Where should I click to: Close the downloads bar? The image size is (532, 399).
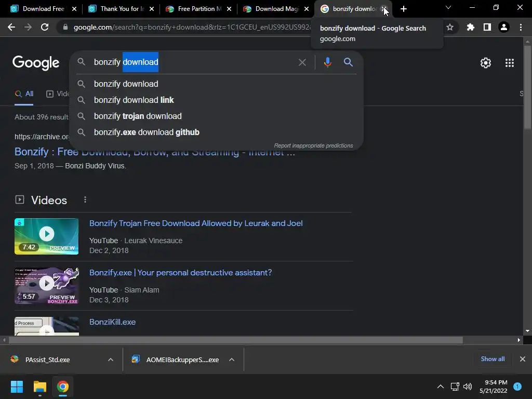(x=523, y=359)
